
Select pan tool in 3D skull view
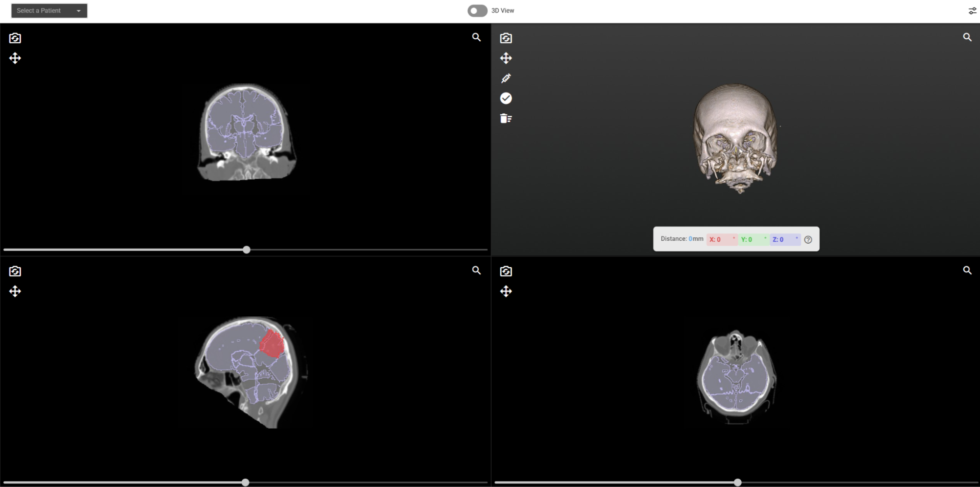pyautogui.click(x=506, y=58)
